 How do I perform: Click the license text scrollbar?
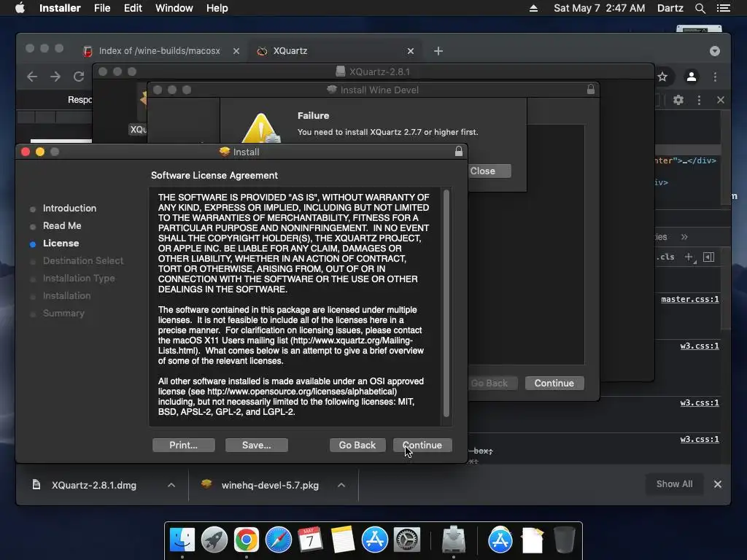446,303
